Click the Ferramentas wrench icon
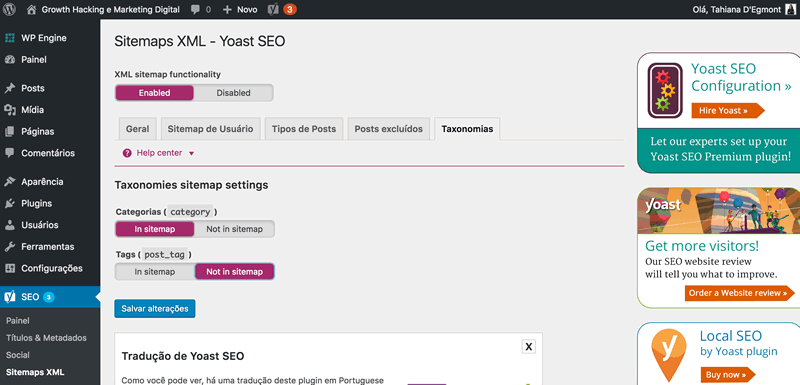The height and width of the screenshot is (385, 800). tap(9, 247)
